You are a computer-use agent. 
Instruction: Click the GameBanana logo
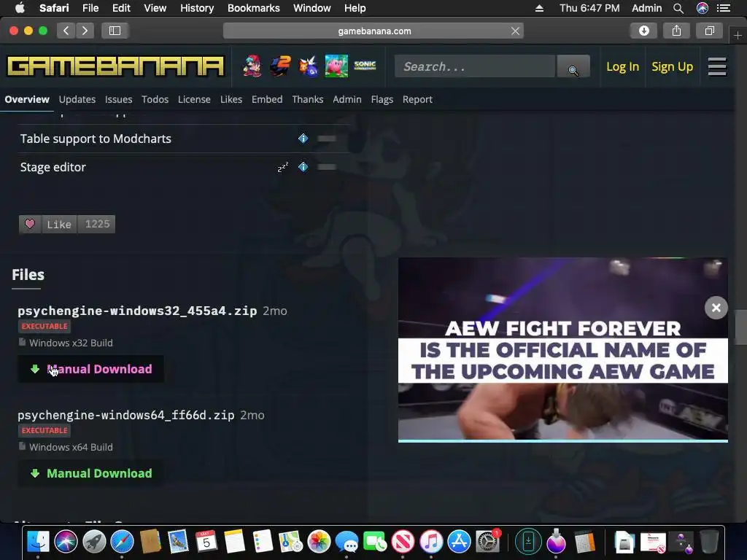115,66
